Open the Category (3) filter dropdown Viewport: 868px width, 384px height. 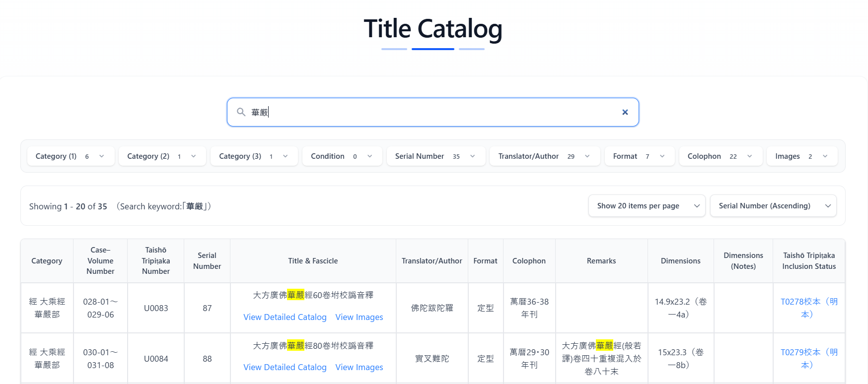[254, 156]
